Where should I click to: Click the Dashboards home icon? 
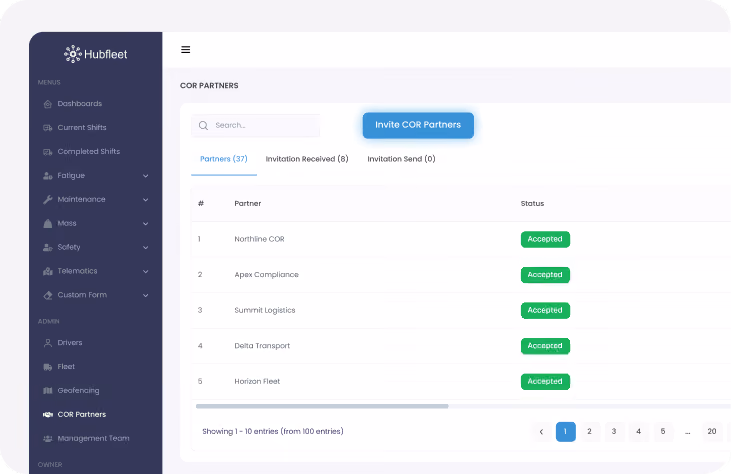pyautogui.click(x=48, y=104)
